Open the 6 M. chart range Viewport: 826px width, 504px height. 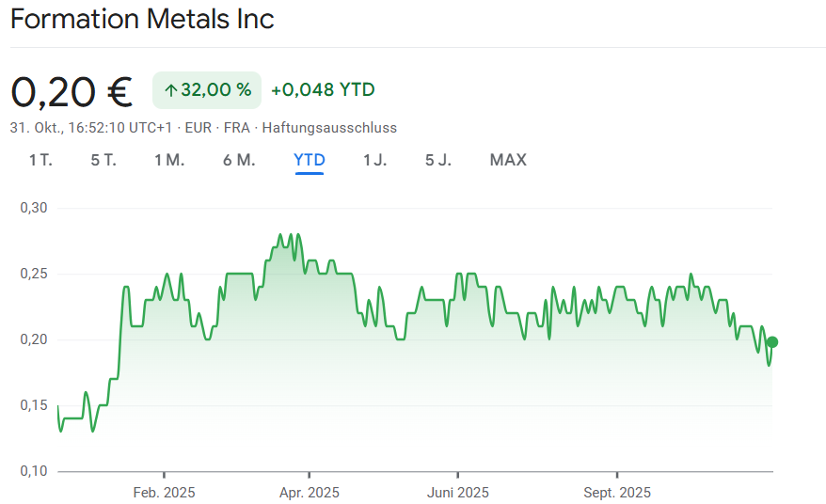click(x=239, y=160)
